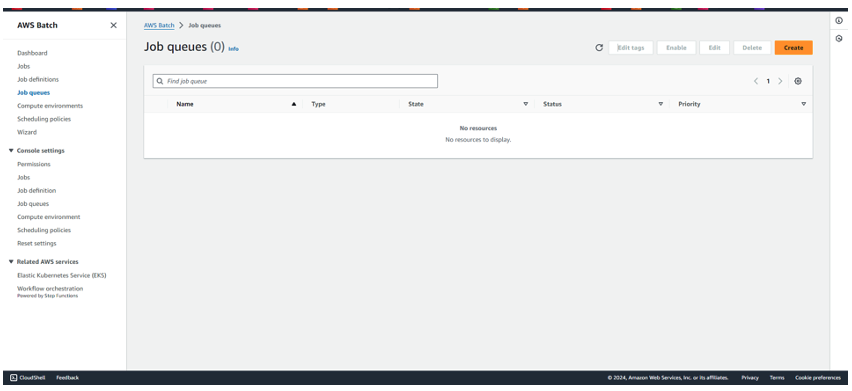The width and height of the screenshot is (852, 391).
Task: Click the disabled Delete button
Action: click(752, 48)
